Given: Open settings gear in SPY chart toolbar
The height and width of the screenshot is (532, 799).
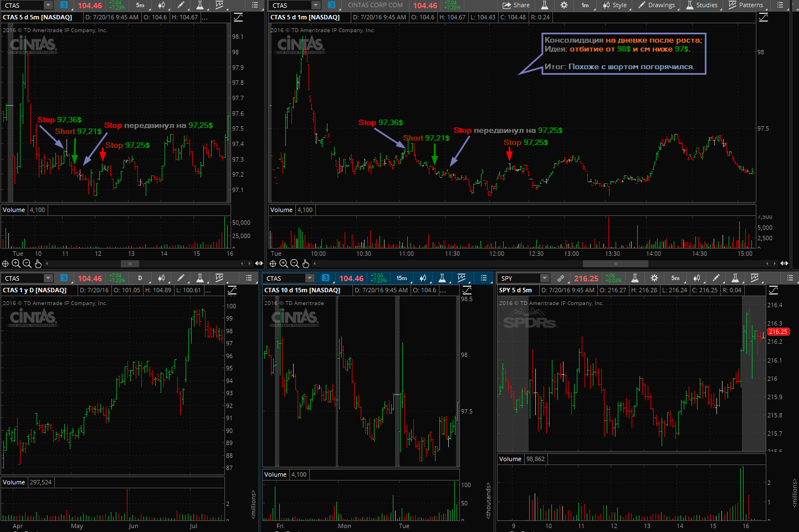Looking at the screenshot, I should [x=654, y=278].
